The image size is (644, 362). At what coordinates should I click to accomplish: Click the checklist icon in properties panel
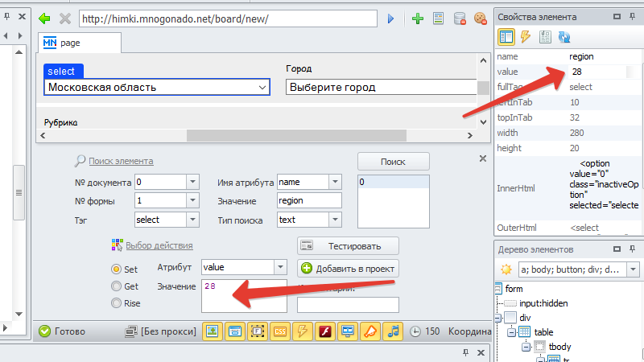[x=545, y=37]
